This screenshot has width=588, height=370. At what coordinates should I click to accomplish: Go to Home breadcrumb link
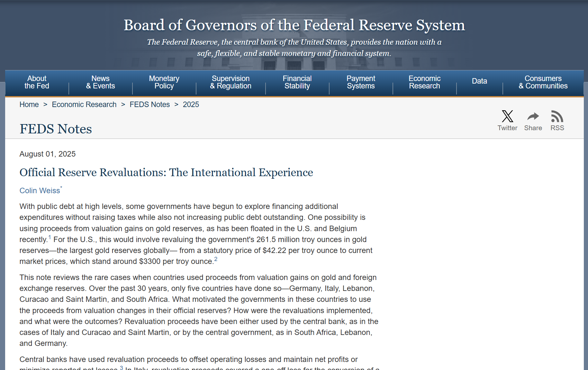tap(29, 104)
